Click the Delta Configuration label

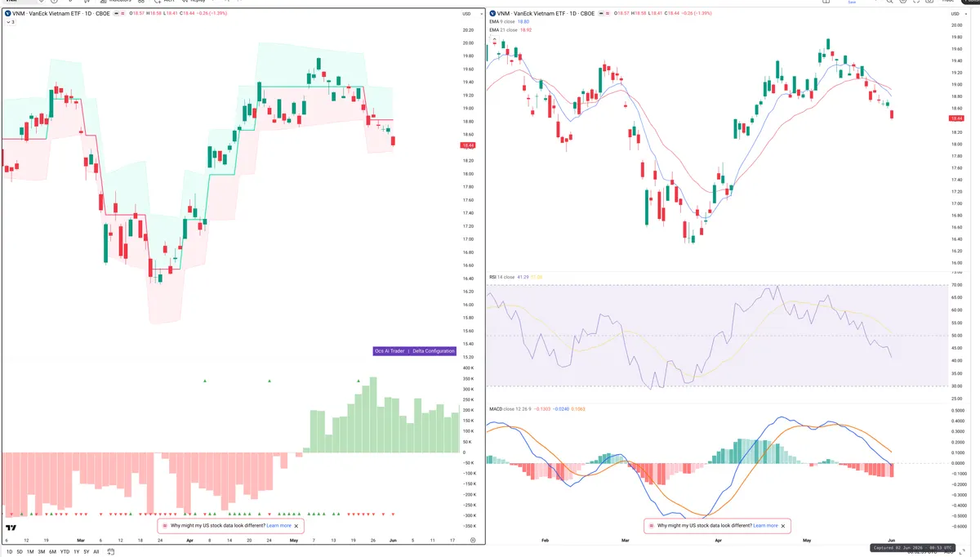[x=434, y=350]
